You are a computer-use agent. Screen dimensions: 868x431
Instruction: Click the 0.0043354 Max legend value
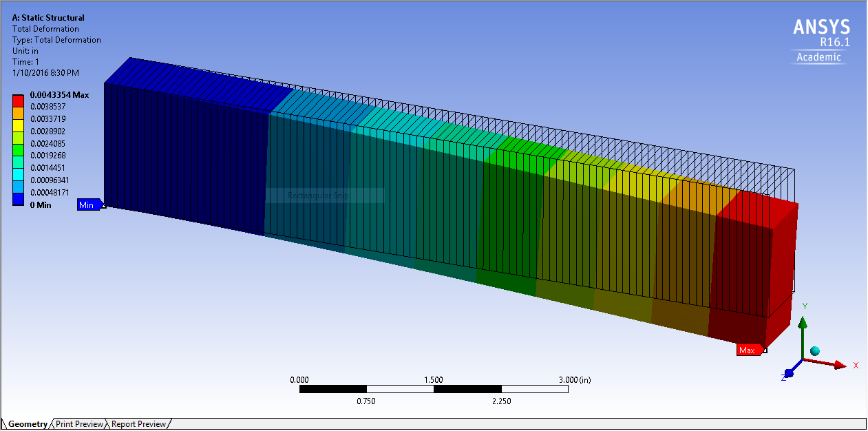pos(59,95)
